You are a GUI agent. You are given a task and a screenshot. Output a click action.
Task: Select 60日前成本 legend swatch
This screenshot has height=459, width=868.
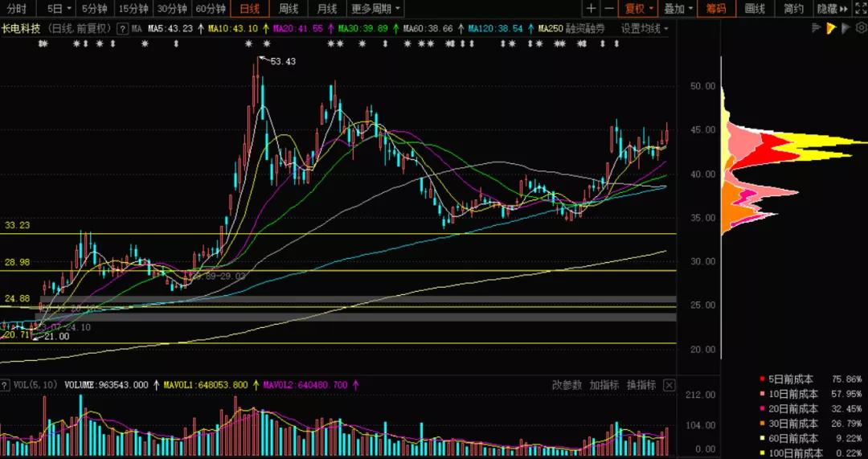tap(762, 439)
